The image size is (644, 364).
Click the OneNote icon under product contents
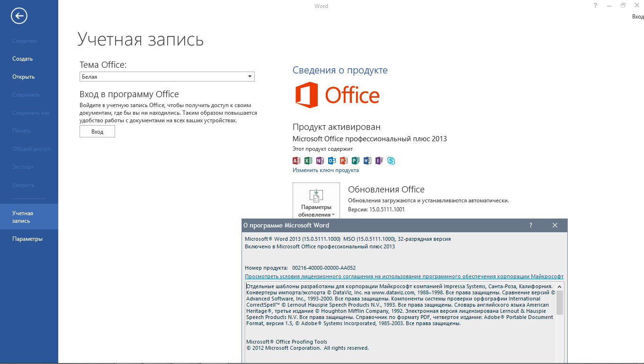point(320,161)
